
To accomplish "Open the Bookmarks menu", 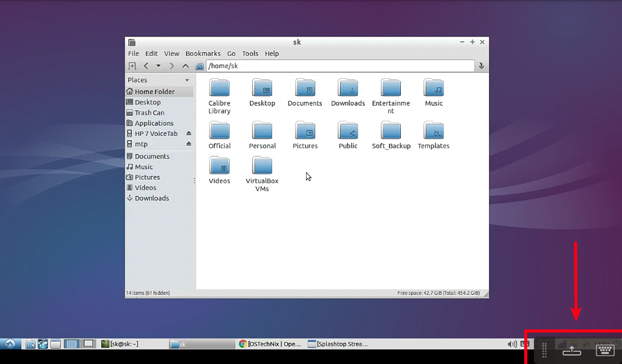I will pyautogui.click(x=203, y=53).
